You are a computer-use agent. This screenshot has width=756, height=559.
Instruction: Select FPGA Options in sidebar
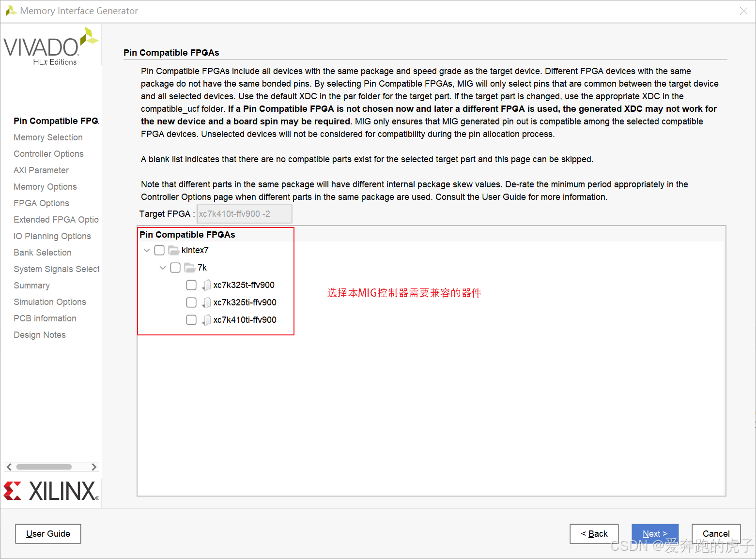pos(41,203)
